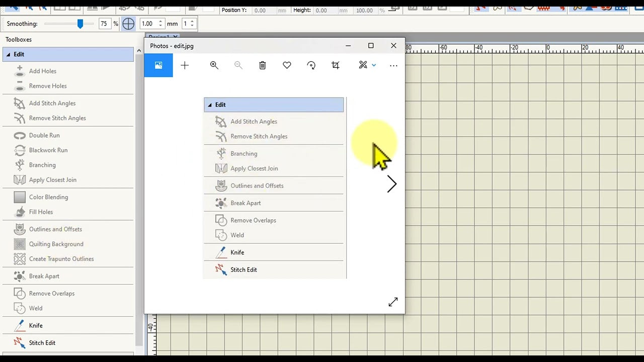
Task: Delete the photo using trash button
Action: [262, 65]
